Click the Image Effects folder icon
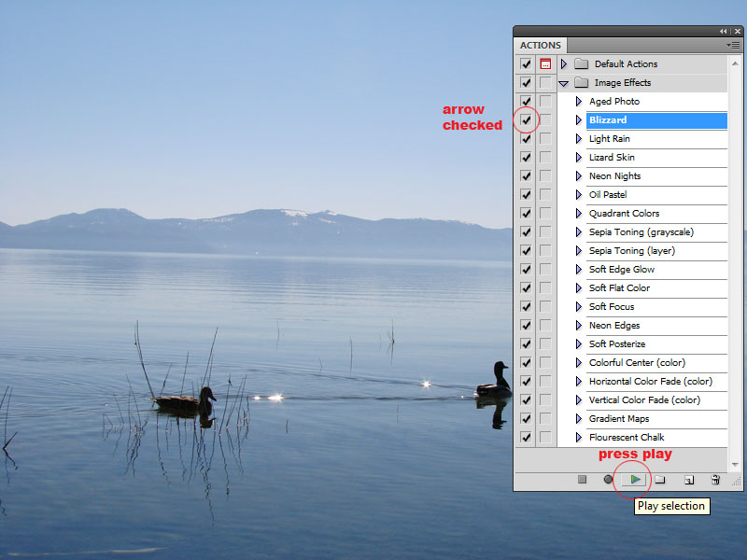The image size is (747, 560). point(581,82)
